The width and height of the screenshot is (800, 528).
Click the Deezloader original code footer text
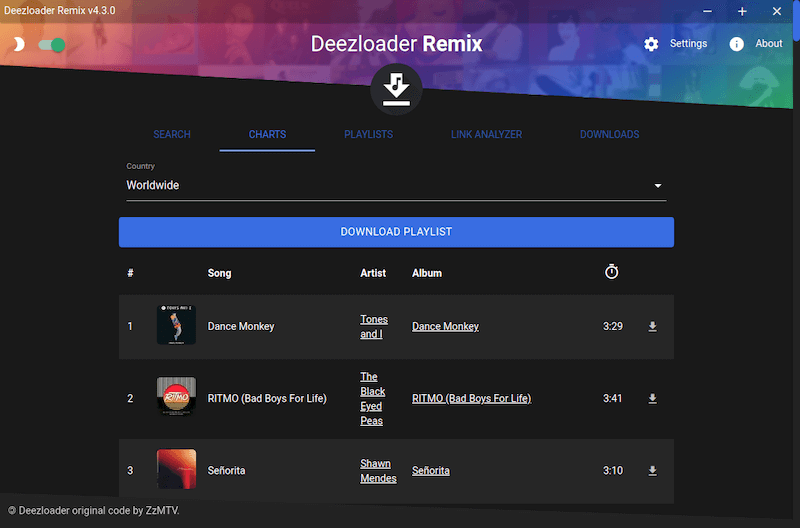[x=94, y=511]
